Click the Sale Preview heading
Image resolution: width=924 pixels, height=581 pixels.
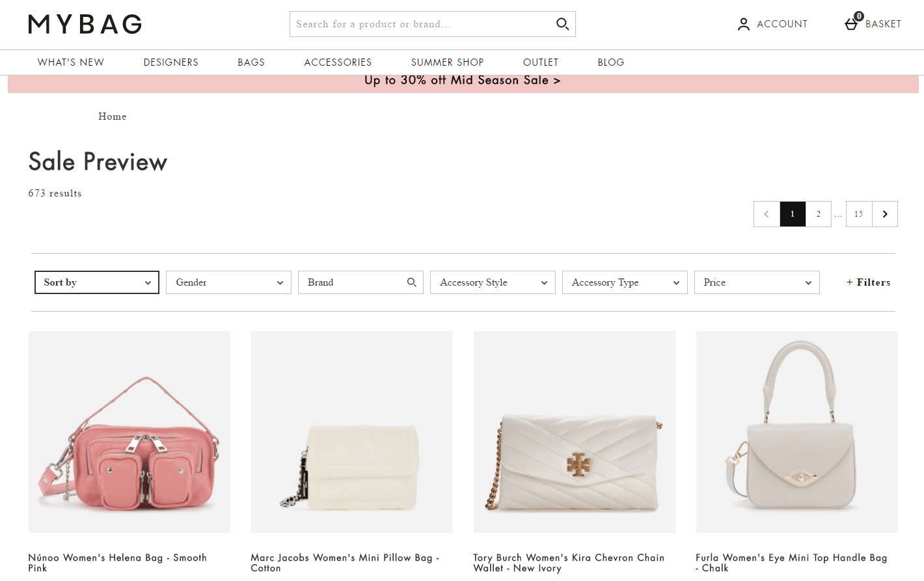pos(98,162)
